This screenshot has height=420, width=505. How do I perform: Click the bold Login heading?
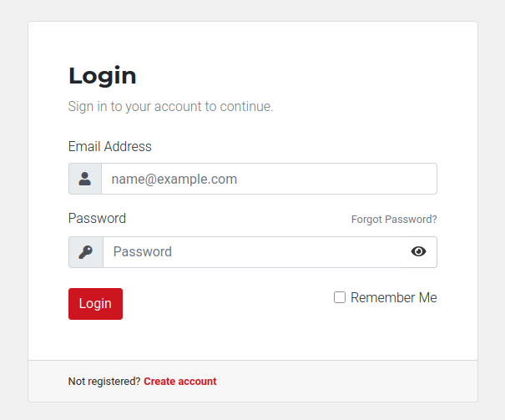tap(102, 76)
